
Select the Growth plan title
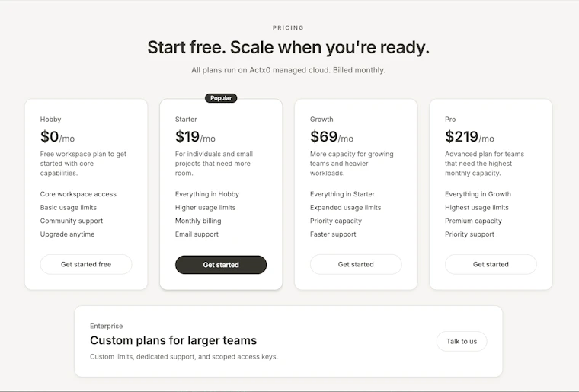[321, 120]
